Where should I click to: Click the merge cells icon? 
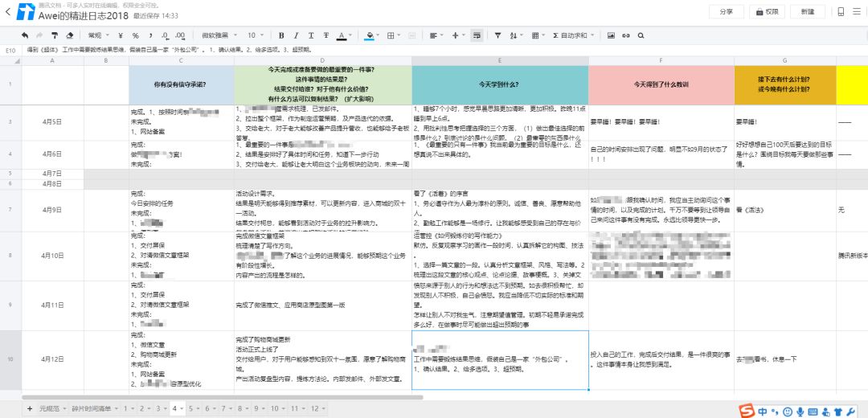[411, 35]
